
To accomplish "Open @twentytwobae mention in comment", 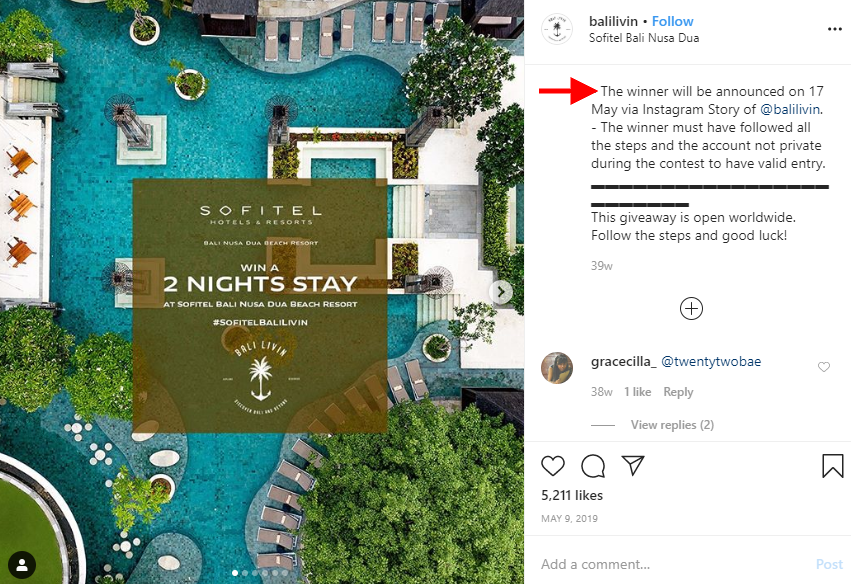I will coord(711,361).
